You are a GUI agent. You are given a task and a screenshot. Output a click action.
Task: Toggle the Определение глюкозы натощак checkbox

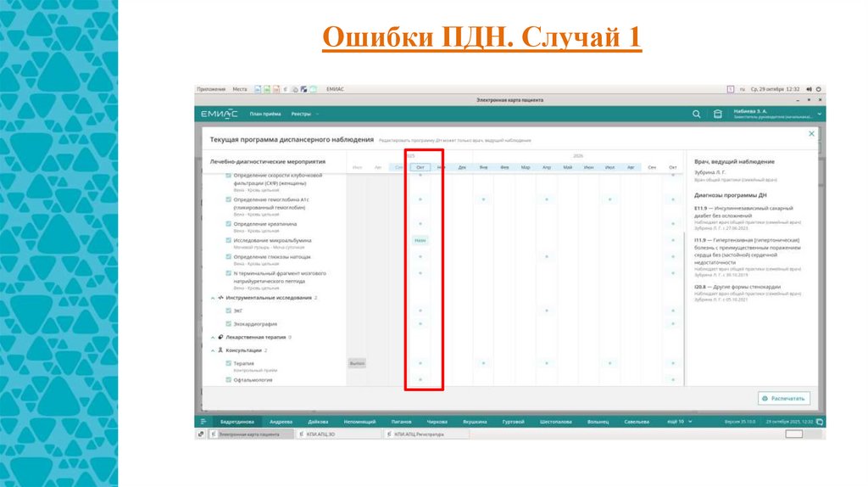pos(229,256)
